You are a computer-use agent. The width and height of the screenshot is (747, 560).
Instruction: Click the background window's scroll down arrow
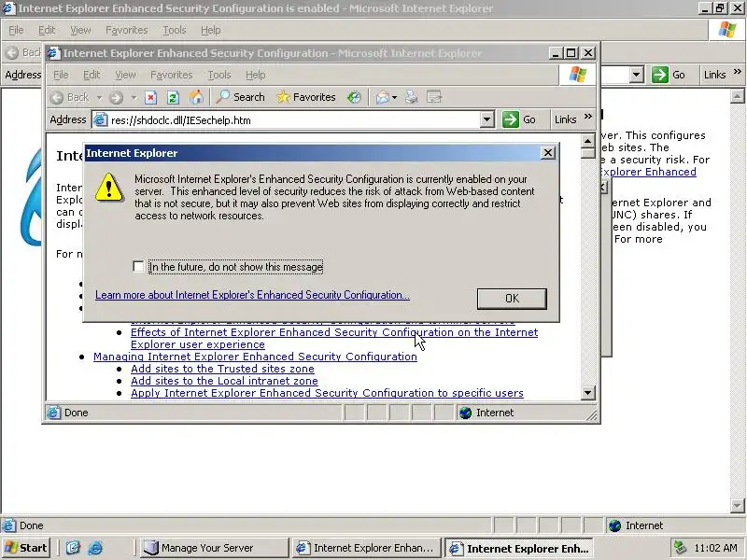(737, 506)
